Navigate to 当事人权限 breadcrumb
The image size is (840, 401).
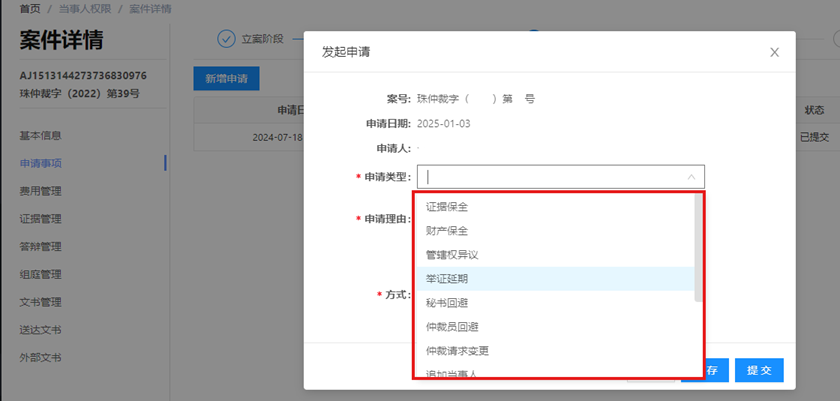coord(85,9)
